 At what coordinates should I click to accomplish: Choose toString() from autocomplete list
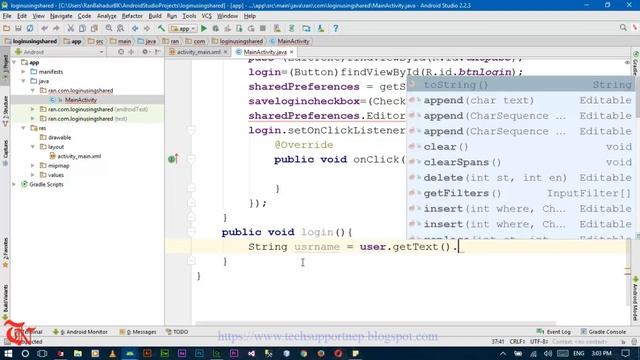click(521, 85)
